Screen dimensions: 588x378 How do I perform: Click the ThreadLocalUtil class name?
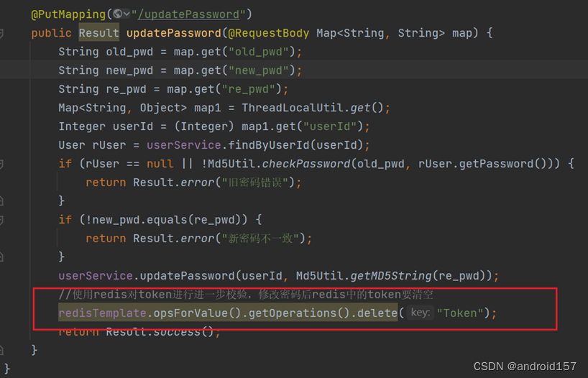(293, 108)
